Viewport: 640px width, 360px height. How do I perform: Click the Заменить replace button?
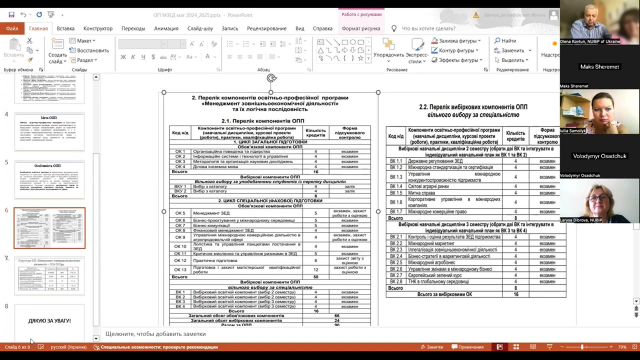tap(513, 51)
